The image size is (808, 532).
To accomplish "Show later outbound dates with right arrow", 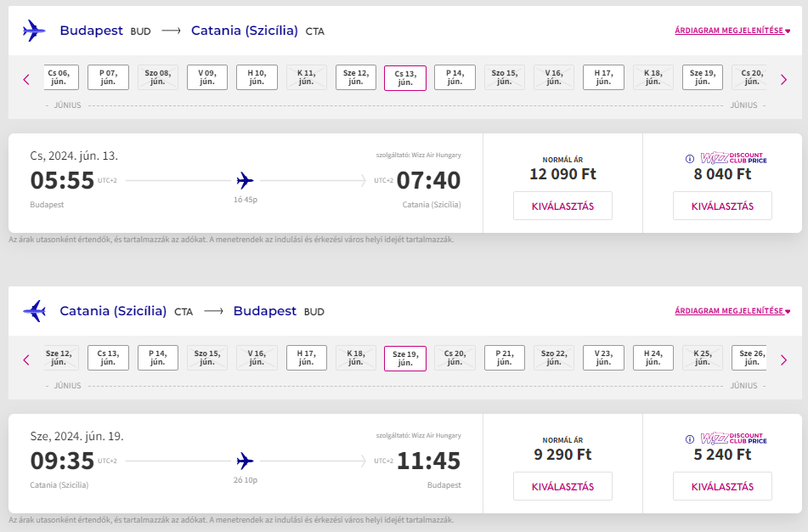I will point(783,79).
